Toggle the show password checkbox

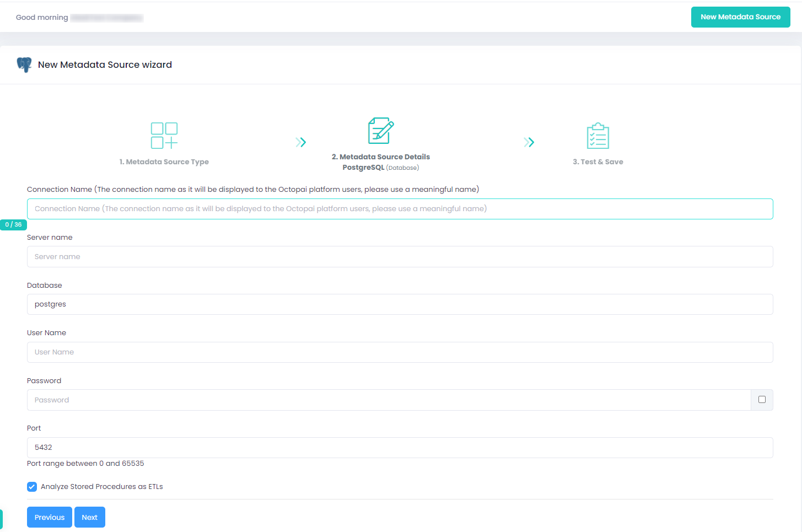tap(762, 400)
